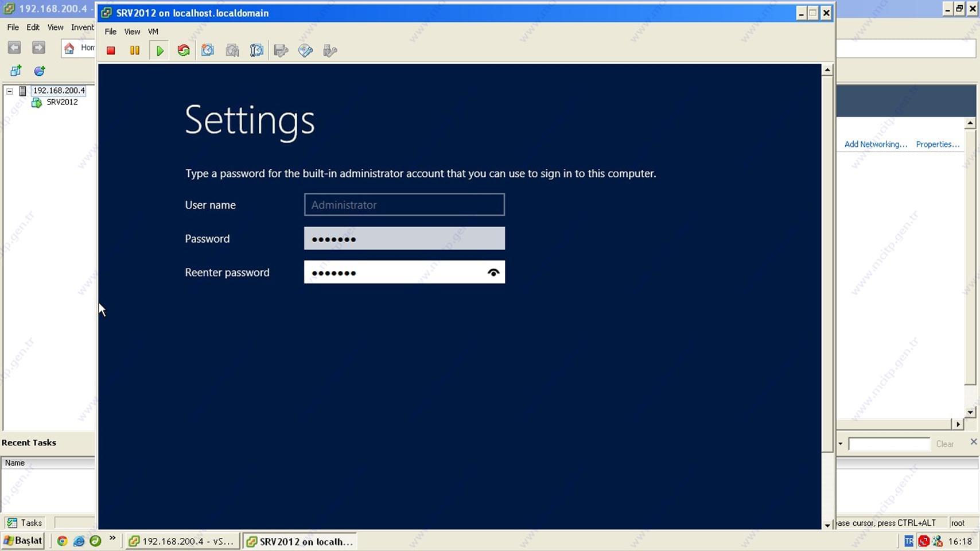
Task: Click the TR language indicator in tray
Action: [x=908, y=541]
